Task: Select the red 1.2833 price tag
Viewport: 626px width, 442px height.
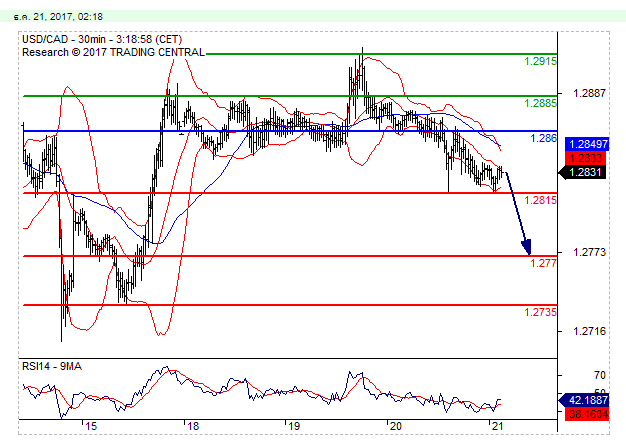Action: click(x=585, y=158)
